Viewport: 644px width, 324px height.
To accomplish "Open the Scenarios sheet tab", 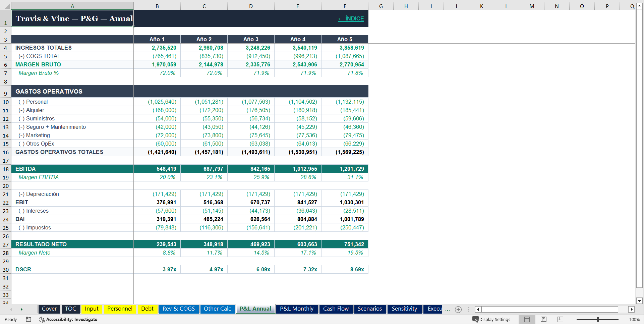I will [370, 309].
